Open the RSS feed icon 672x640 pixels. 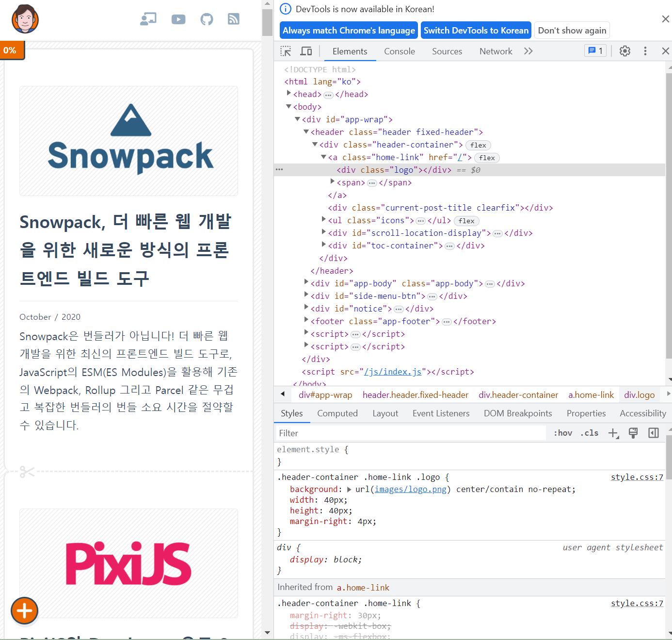coord(234,19)
